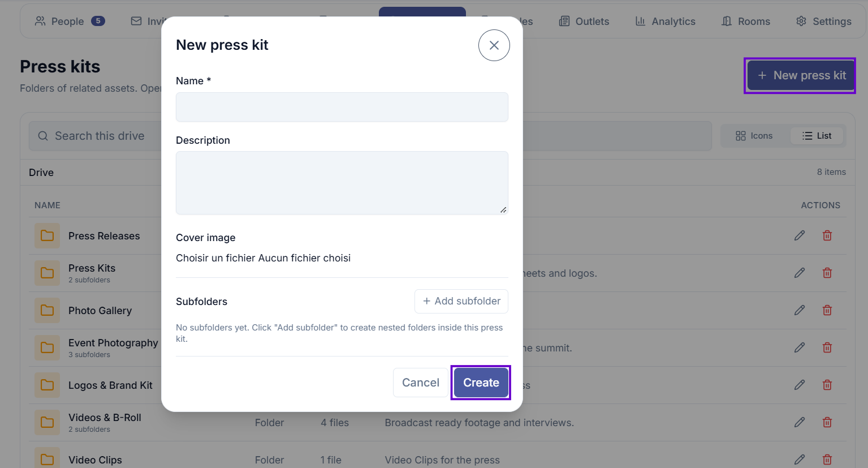
Task: Click the Drive breadcrumb label
Action: pos(41,173)
